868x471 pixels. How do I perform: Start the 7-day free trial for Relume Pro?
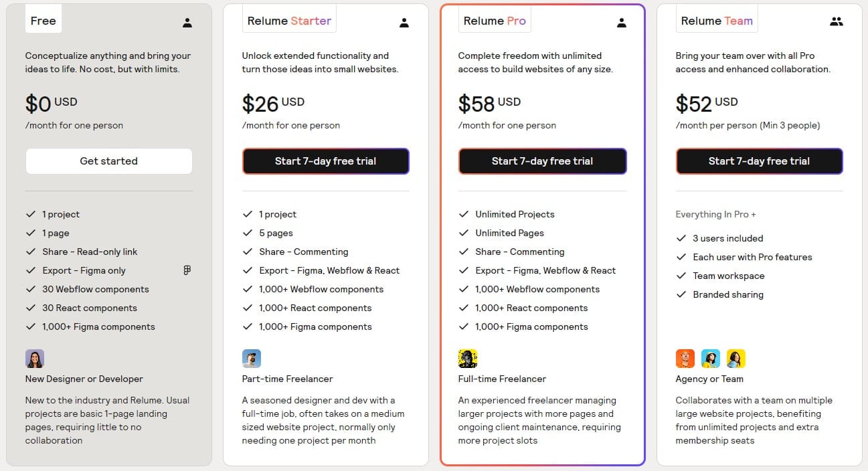click(542, 161)
